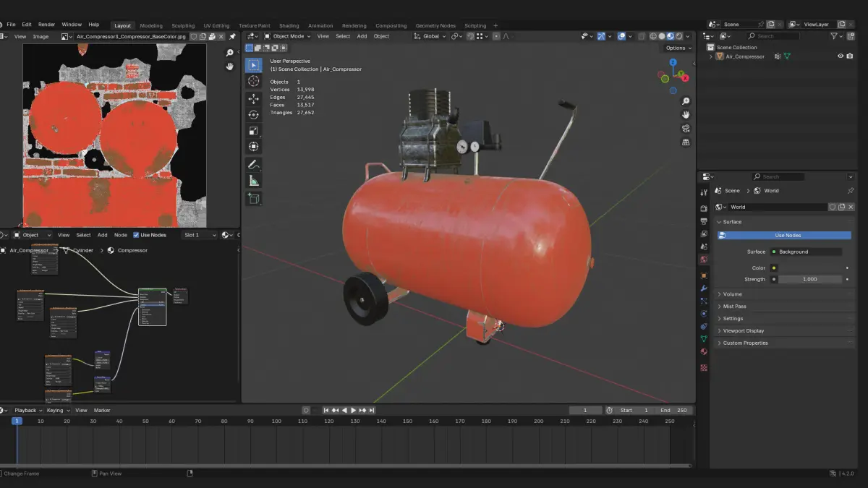The height and width of the screenshot is (488, 868).
Task: Expand Air_Compressor in the outliner tree
Action: [x=711, y=56]
